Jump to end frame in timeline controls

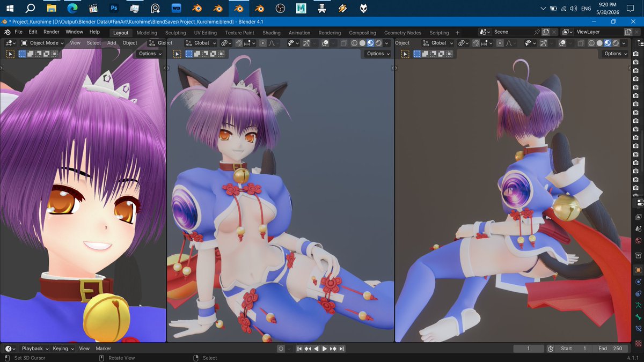341,349
